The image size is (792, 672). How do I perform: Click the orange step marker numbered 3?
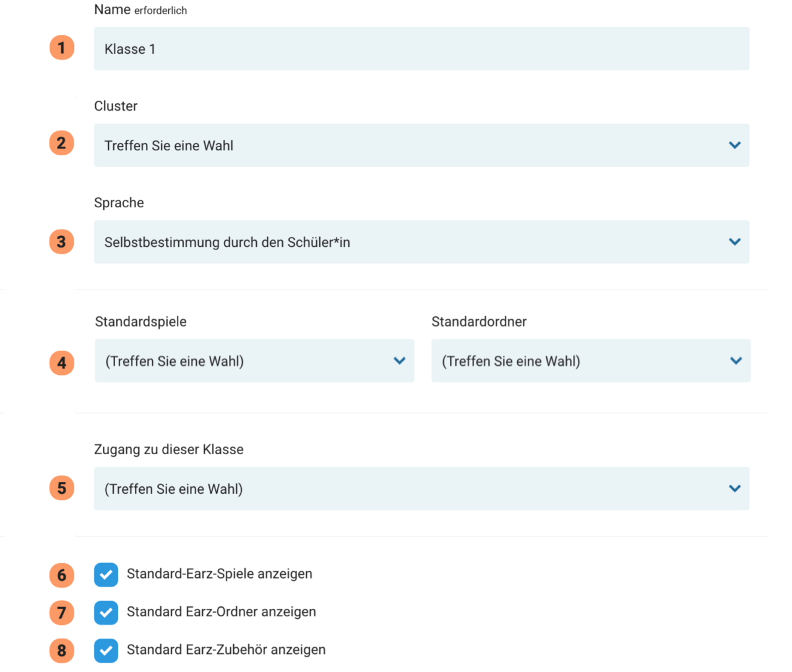click(x=61, y=242)
